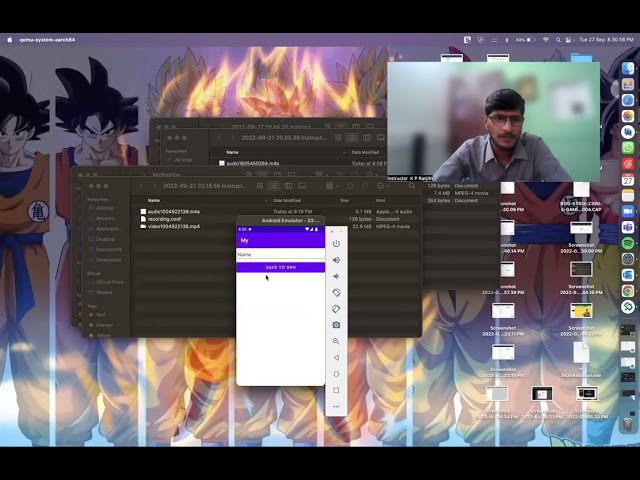Open WhatsApp from the Dock
The image size is (640, 480).
(628, 148)
